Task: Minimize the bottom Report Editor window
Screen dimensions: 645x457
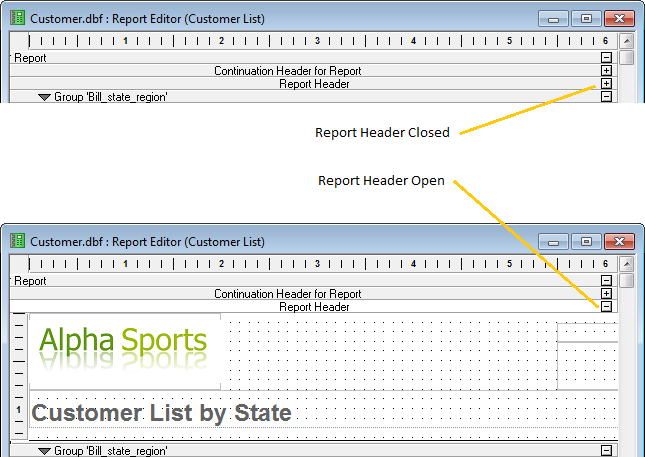Action: (x=553, y=242)
